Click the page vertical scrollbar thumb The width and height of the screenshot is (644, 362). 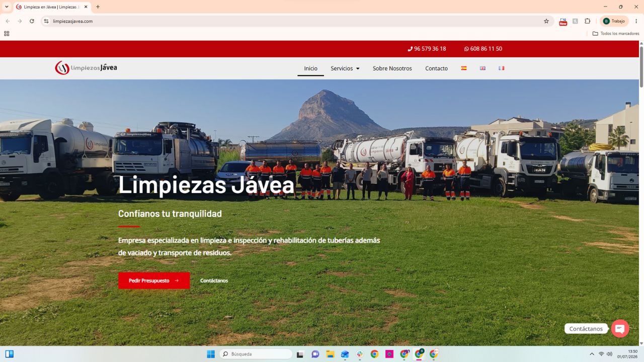point(641,67)
